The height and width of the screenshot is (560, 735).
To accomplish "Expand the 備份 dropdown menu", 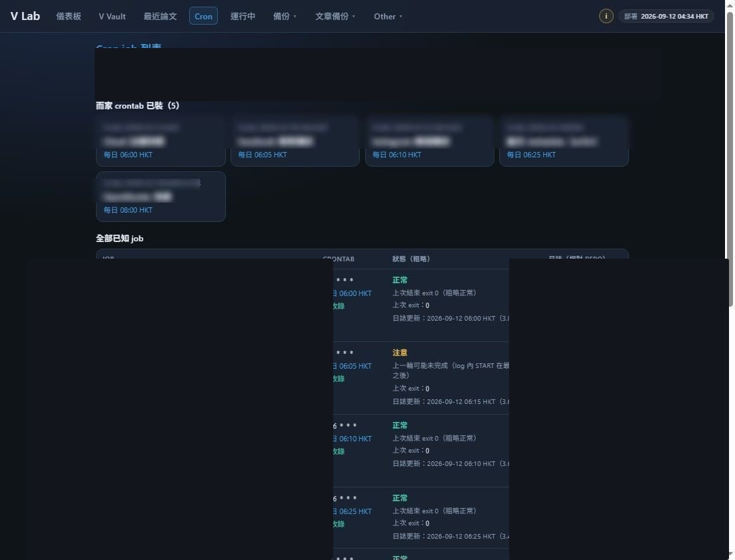I will (x=285, y=16).
